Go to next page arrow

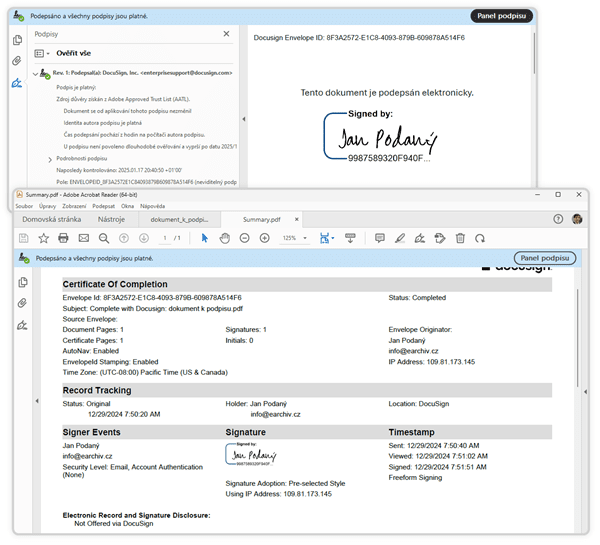point(144,238)
